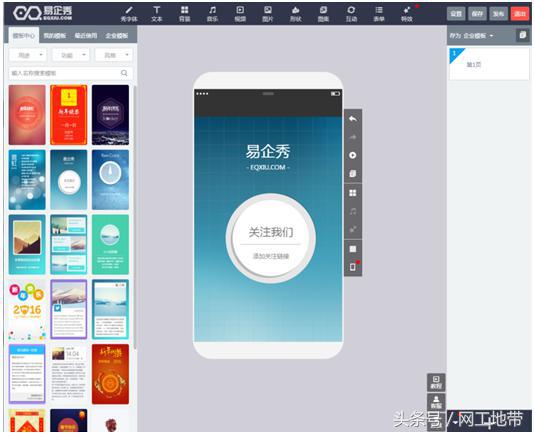This screenshot has height=434, width=534.
Task: Click the round plus icon in side toolbar
Action: [353, 155]
